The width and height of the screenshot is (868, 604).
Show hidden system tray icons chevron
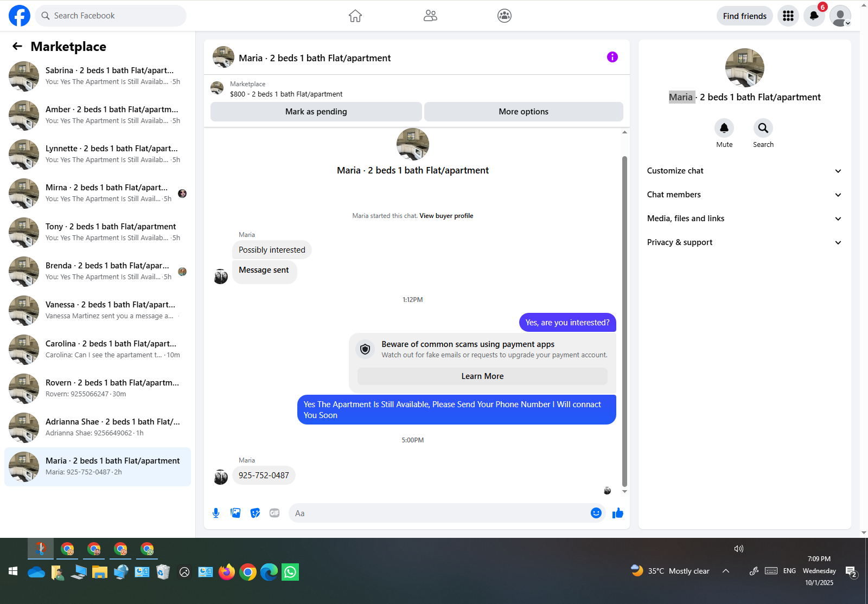click(x=726, y=571)
